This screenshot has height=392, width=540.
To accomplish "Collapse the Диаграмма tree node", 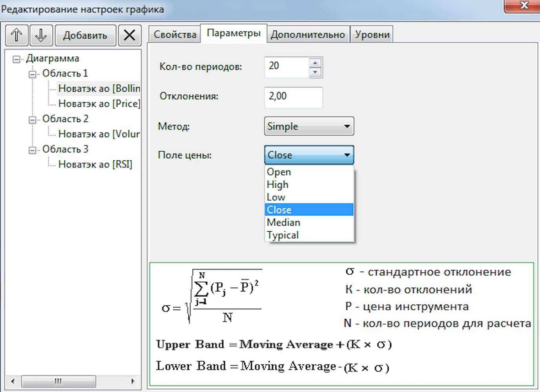I will pos(16,59).
